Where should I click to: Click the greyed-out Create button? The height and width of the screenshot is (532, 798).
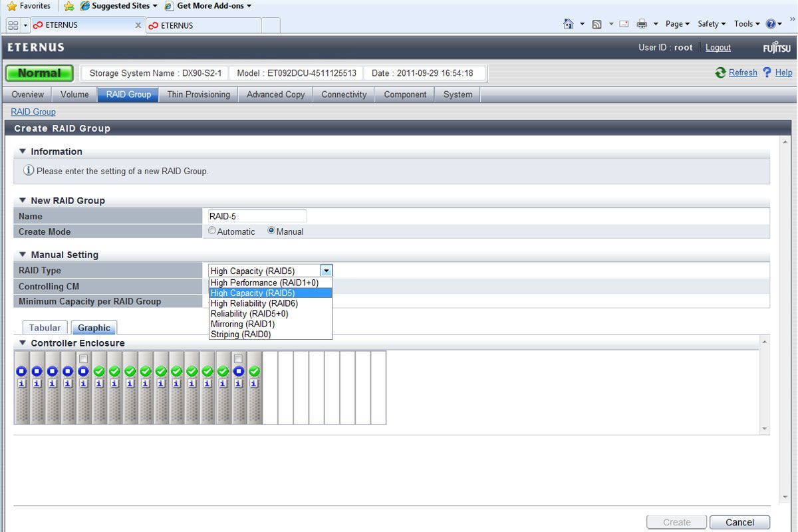677,522
